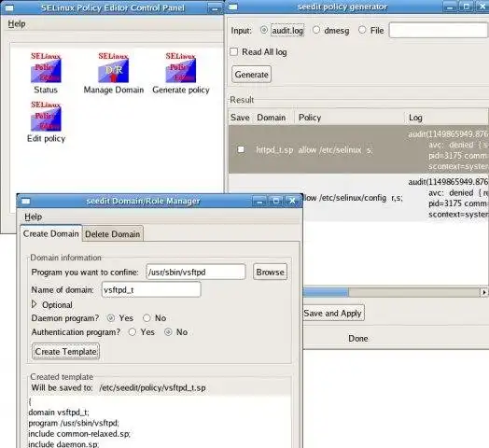The height and width of the screenshot is (448, 489).
Task: Expand the Optional section
Action: tap(35, 304)
